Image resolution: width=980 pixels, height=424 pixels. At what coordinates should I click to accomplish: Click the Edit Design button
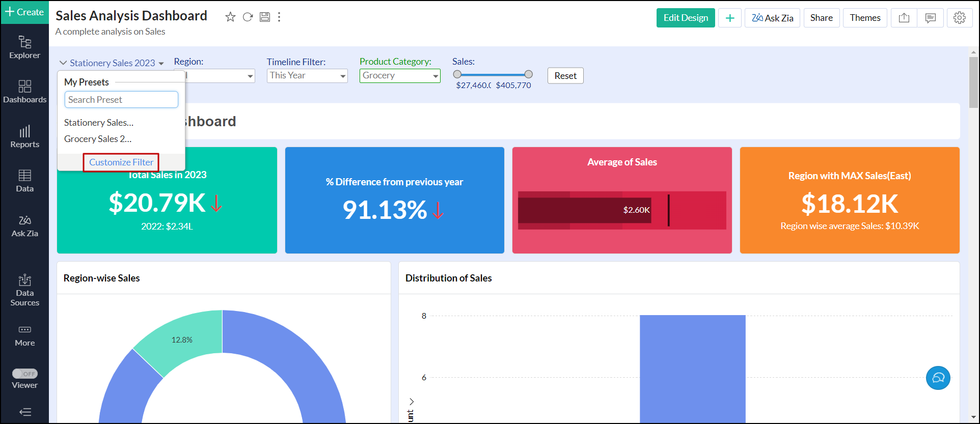(686, 18)
